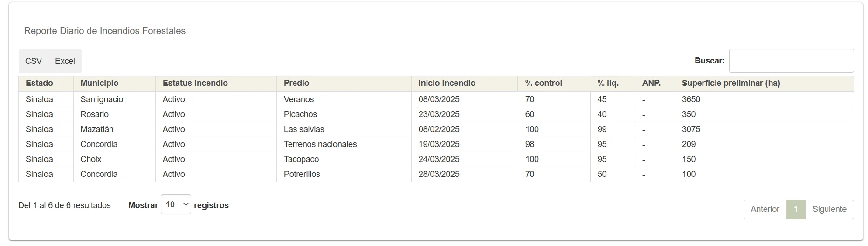Image resolution: width=868 pixels, height=246 pixels.
Task: Click the Picachos predio cell
Action: (300, 114)
